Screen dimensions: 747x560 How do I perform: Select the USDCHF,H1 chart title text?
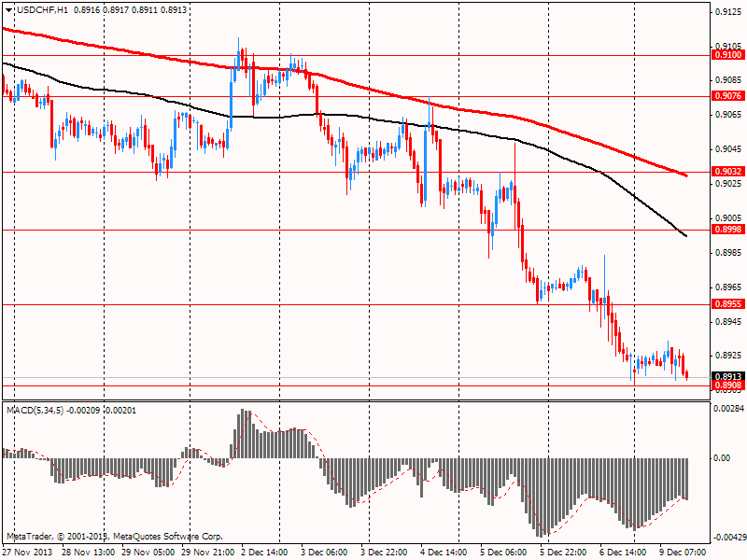tap(41, 10)
